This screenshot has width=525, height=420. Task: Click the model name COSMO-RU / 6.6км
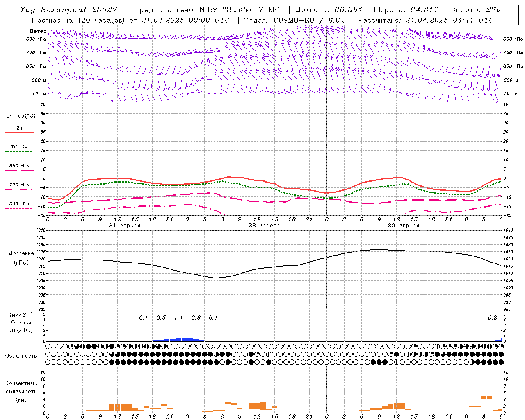pos(311,20)
